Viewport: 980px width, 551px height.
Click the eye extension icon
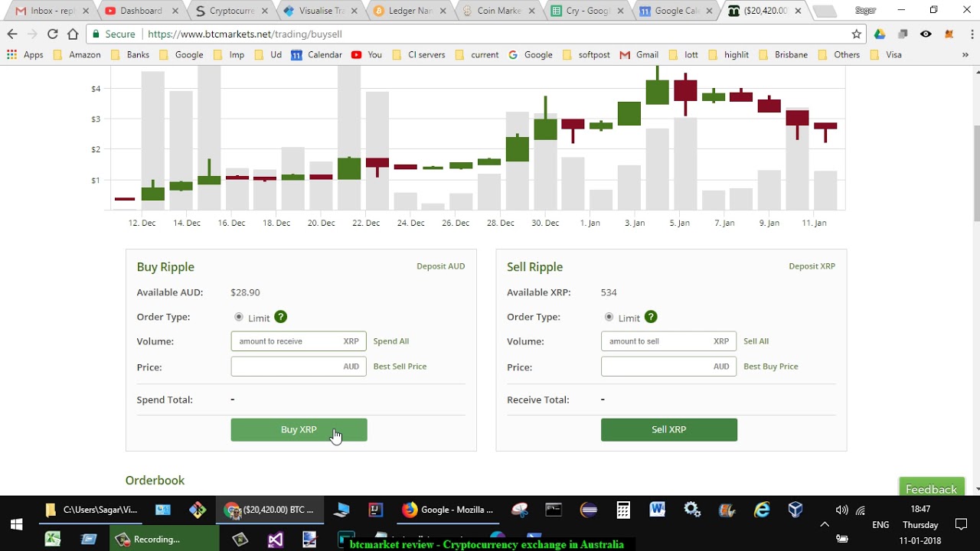tap(926, 34)
